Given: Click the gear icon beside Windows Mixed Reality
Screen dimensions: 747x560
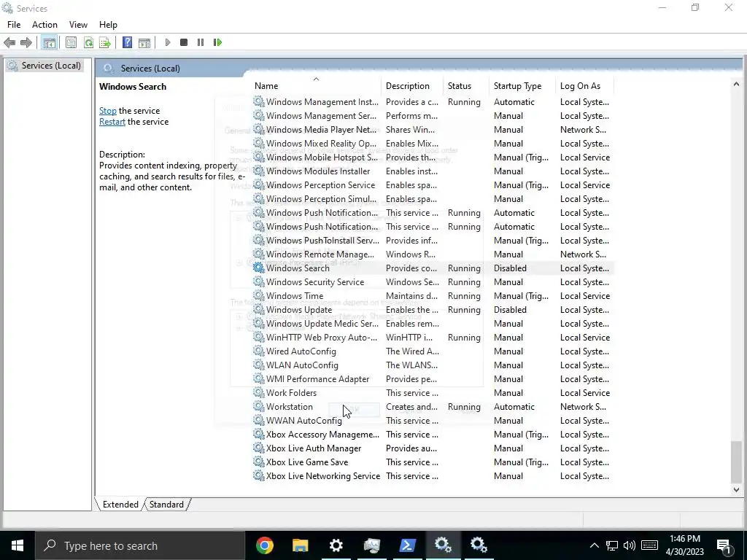Looking at the screenshot, I should [x=258, y=143].
